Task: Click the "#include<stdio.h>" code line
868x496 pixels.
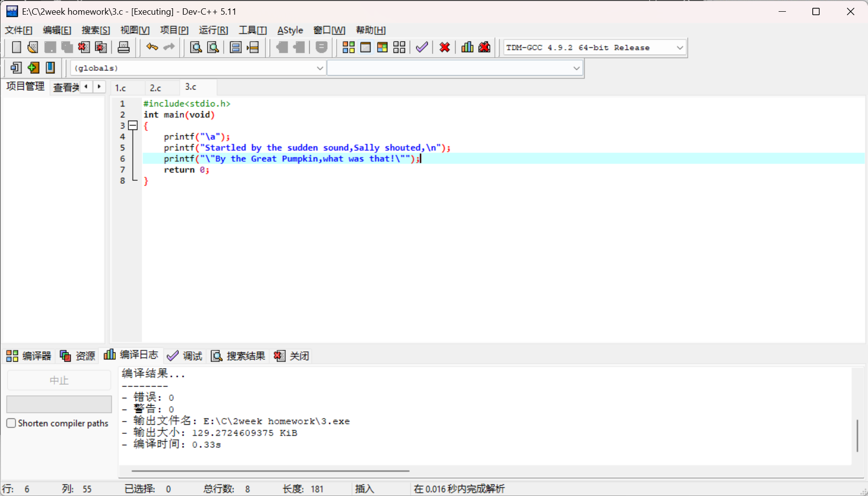Action: coord(187,104)
